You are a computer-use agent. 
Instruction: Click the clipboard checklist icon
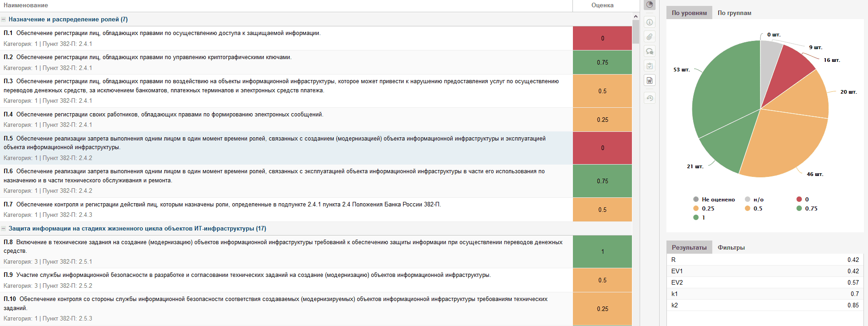650,66
